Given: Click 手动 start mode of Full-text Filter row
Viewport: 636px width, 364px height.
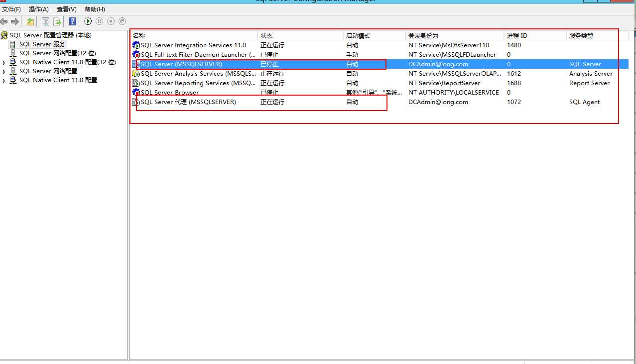Looking at the screenshot, I should 352,55.
